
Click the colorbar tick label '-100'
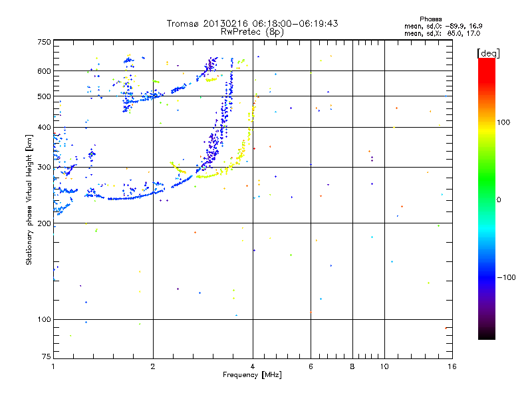click(507, 277)
